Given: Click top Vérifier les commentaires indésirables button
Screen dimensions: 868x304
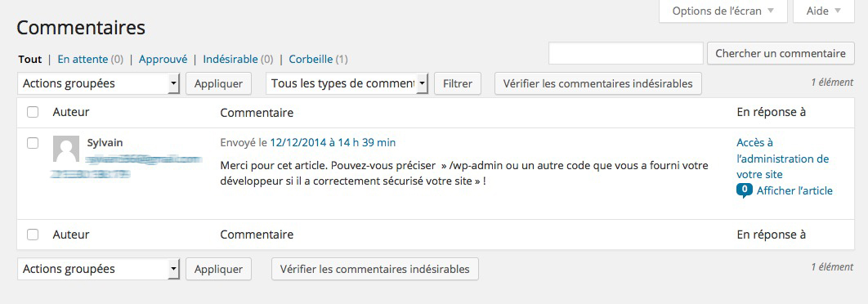Looking at the screenshot, I should click(597, 83).
